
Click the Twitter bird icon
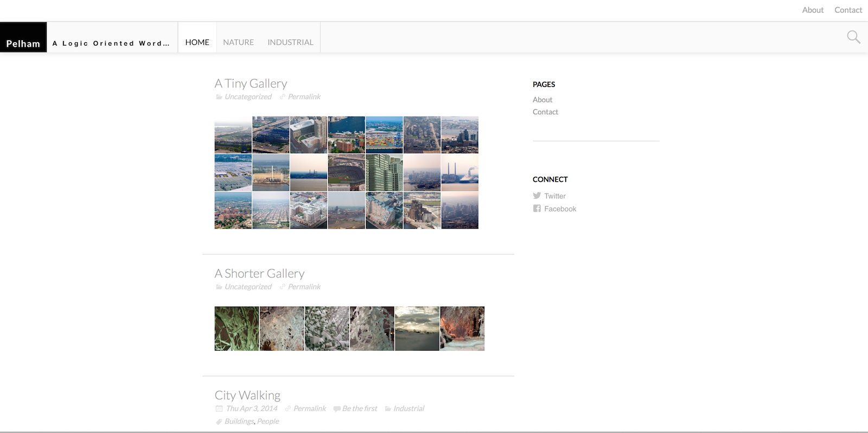[537, 196]
